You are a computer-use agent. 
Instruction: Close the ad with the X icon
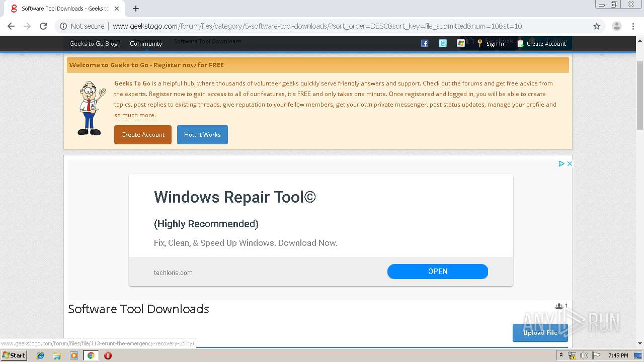[570, 163]
